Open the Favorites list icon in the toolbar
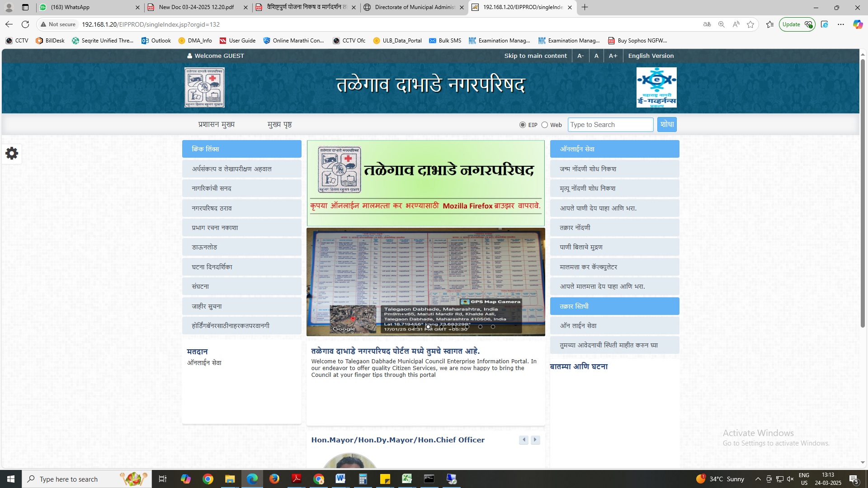The image size is (868, 488). point(770,24)
